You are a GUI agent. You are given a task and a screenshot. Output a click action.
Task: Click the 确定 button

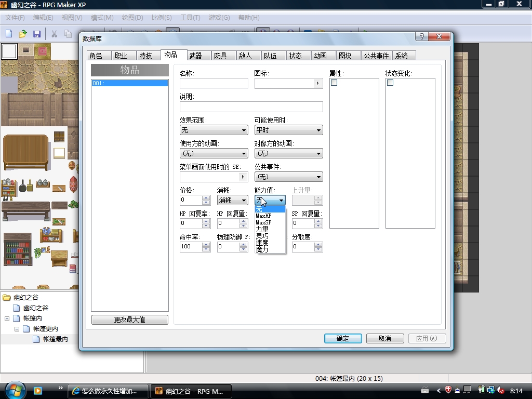click(343, 338)
